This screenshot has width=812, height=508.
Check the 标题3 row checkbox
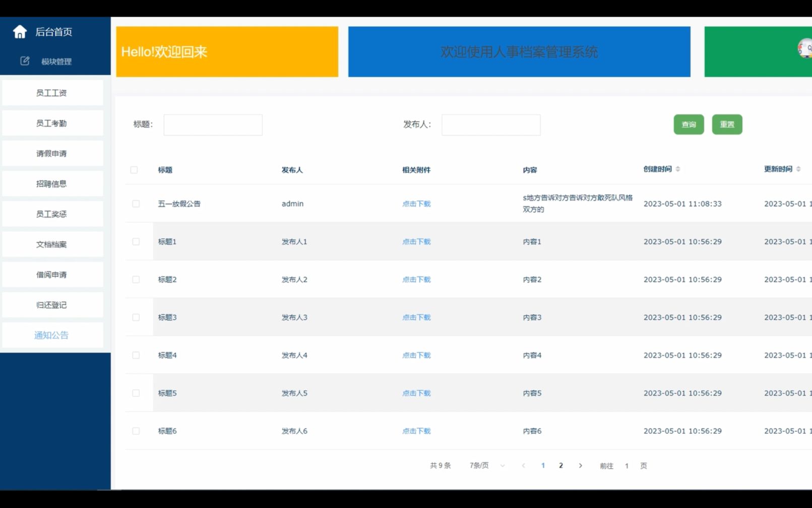point(136,317)
